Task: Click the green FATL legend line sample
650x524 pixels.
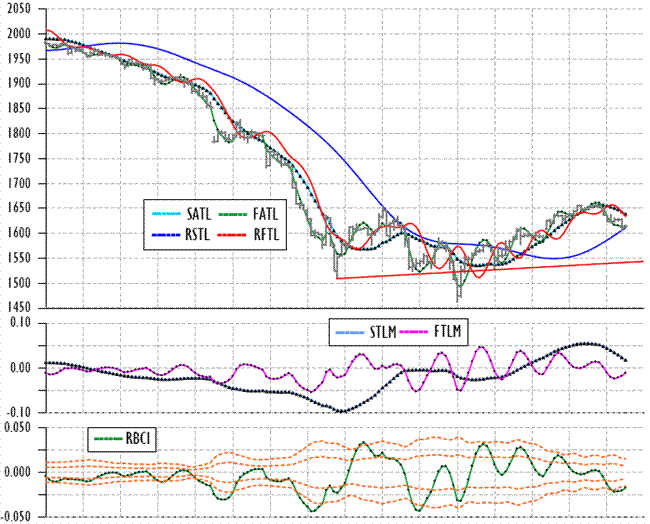Action: pyautogui.click(x=233, y=214)
